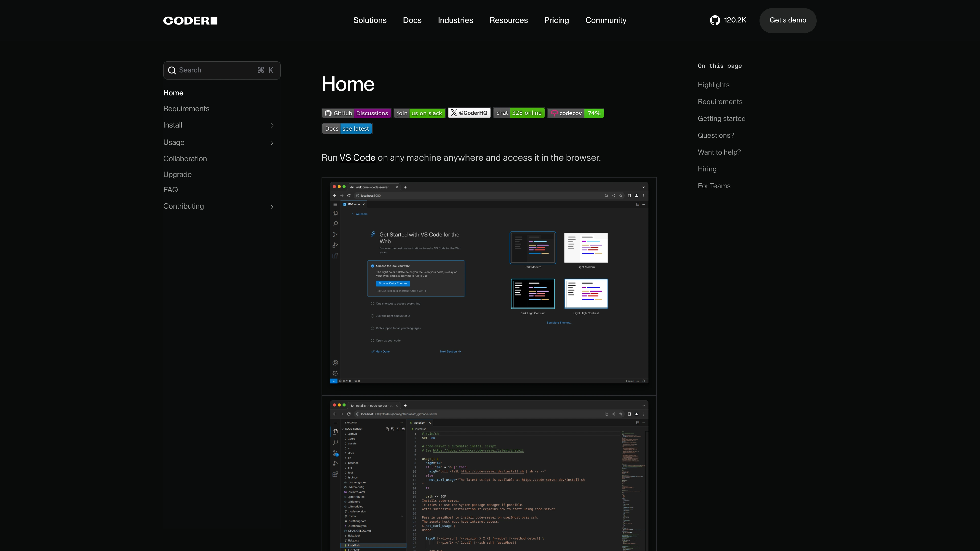Click Source Control icon in the Welcome screenshot
This screenshot has width=980, height=551.
click(335, 235)
